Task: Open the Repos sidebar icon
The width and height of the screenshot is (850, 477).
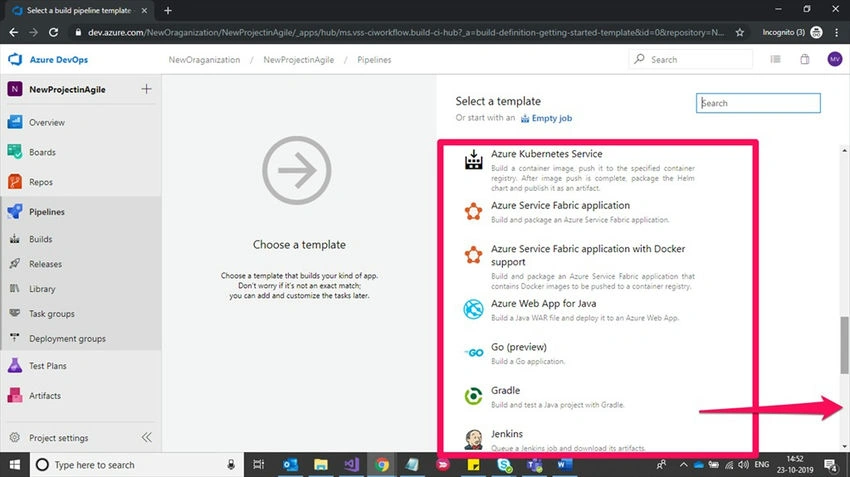Action: pos(15,182)
